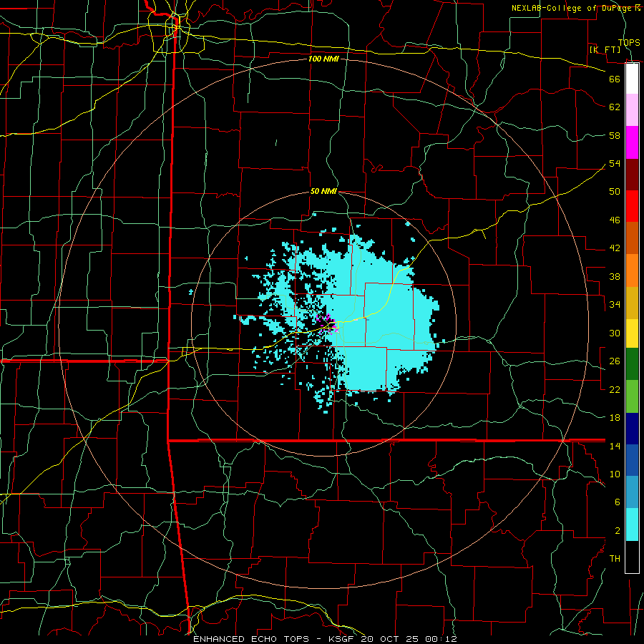Click the '18' legend value

click(615, 418)
